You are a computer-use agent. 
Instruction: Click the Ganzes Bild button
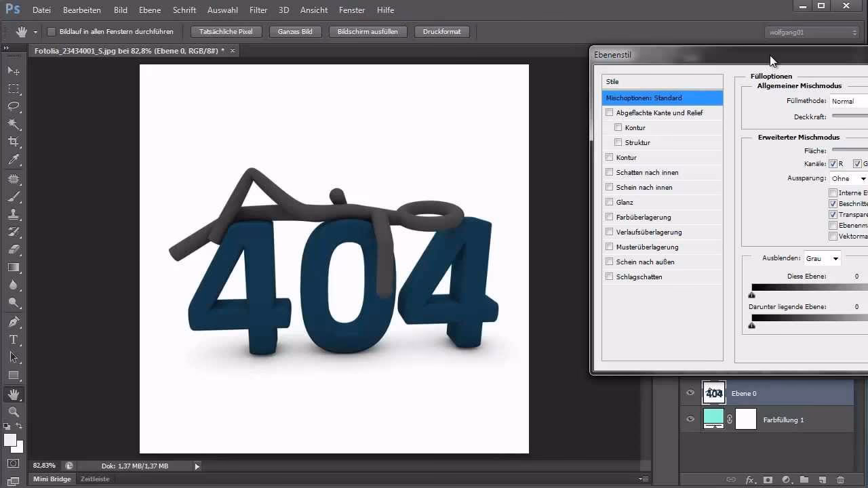294,32
